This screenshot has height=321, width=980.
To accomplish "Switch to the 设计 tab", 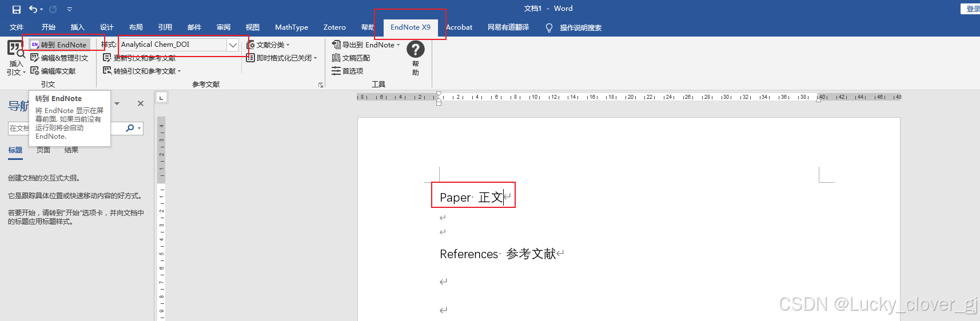I will tap(106, 27).
